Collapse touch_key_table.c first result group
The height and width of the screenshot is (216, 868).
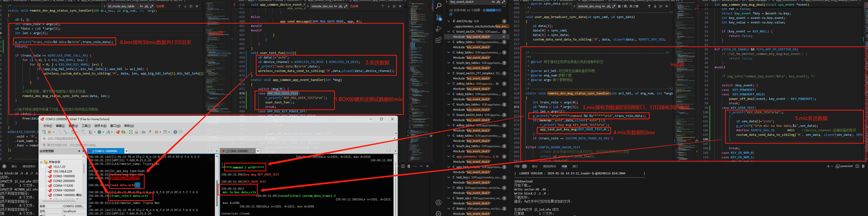pos(449,63)
